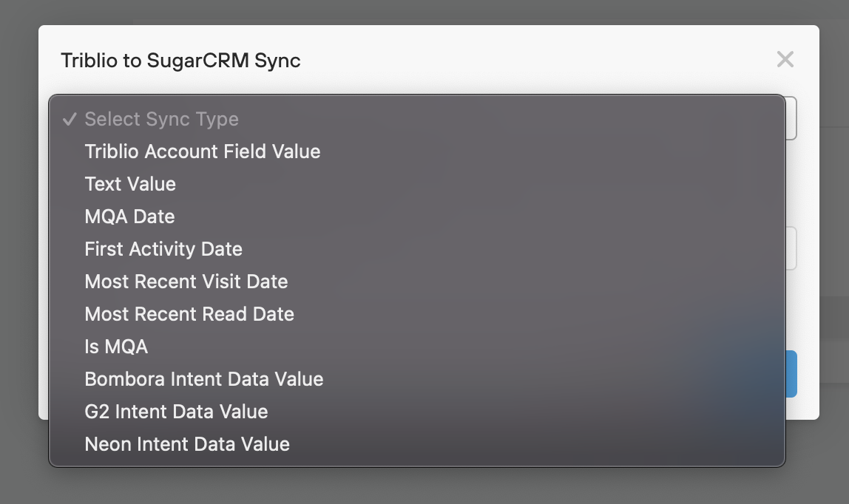This screenshot has width=849, height=504.
Task: Choose Most Recent Read Date option
Action: (417, 313)
